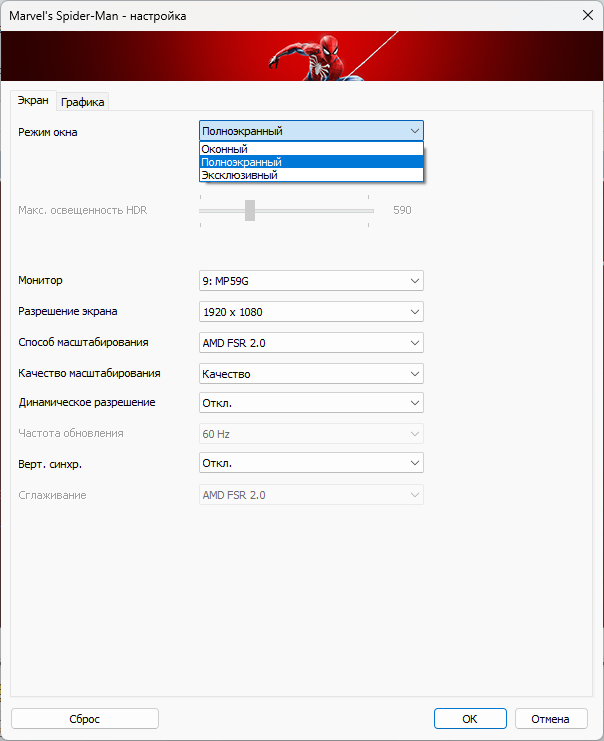Confirm settings with the OK button
604x741 pixels.
470,719
